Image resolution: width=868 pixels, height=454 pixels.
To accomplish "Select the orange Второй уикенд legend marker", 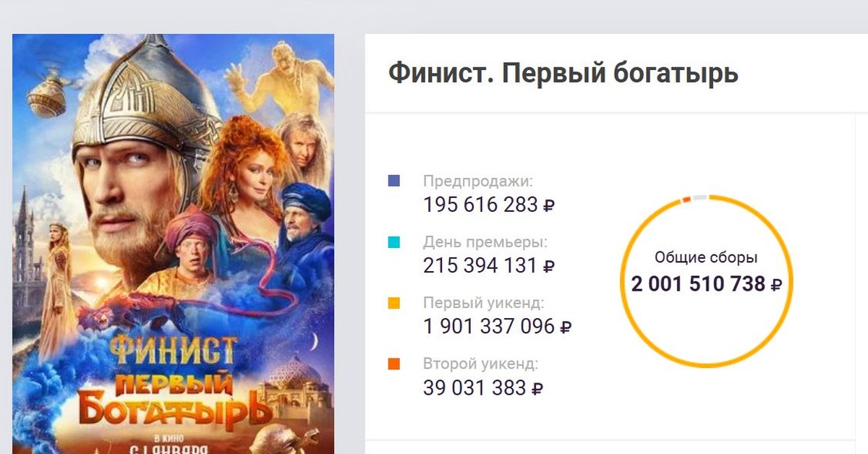I will pyautogui.click(x=394, y=364).
